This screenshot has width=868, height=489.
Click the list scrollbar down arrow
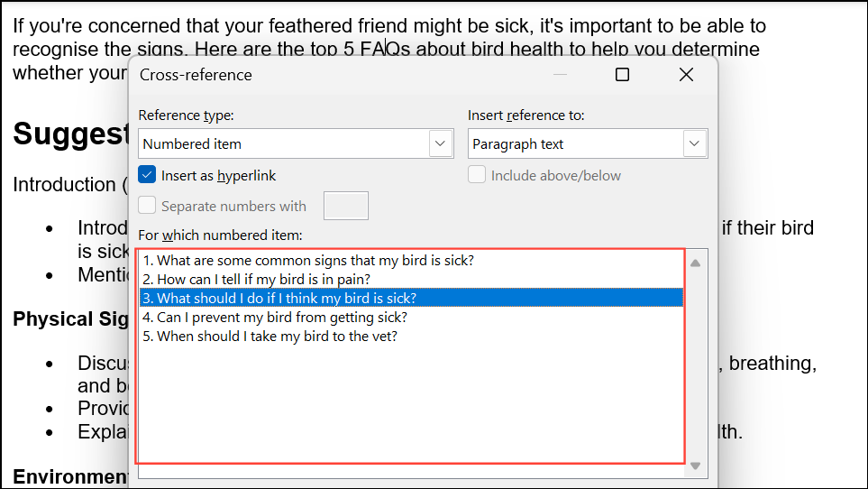(x=694, y=466)
